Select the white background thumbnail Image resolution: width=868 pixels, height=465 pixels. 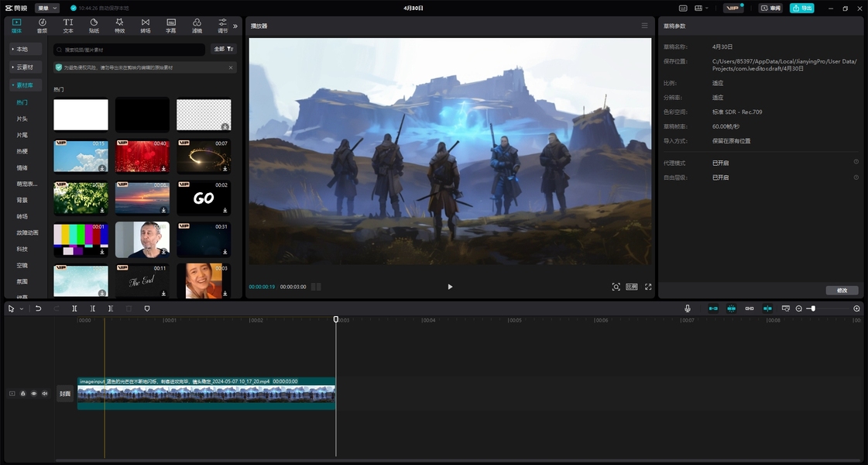[81, 115]
